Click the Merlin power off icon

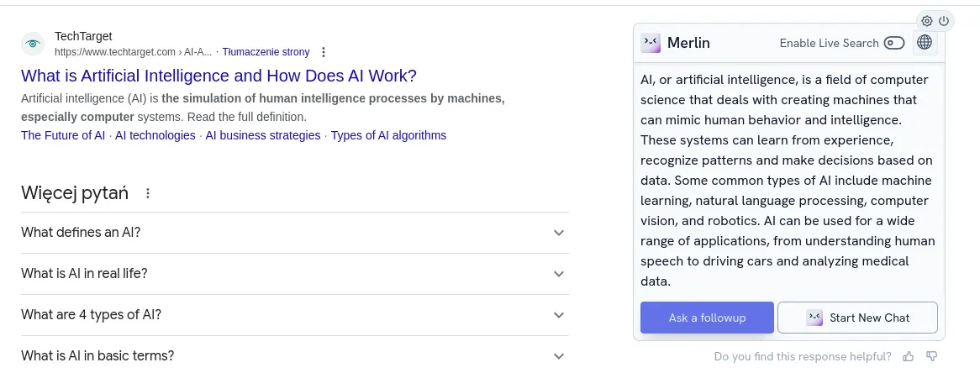pos(944,21)
